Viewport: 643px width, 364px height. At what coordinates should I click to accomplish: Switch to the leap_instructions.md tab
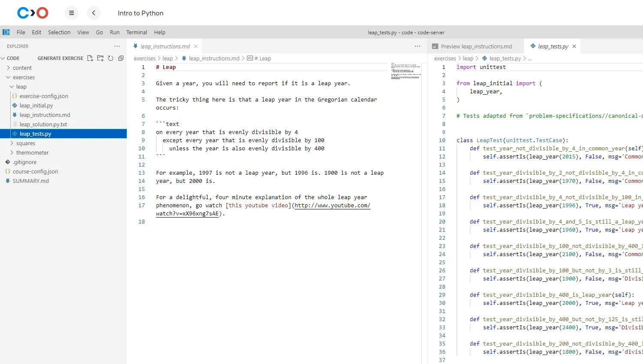coord(165,46)
